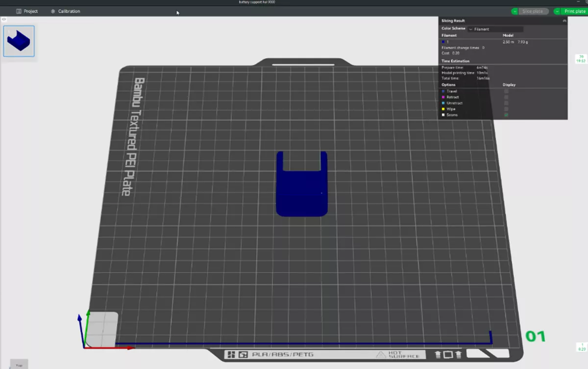Click the top-view cube at the bottom left
Image resolution: width=588 pixels, height=369 pixels.
tap(19, 365)
